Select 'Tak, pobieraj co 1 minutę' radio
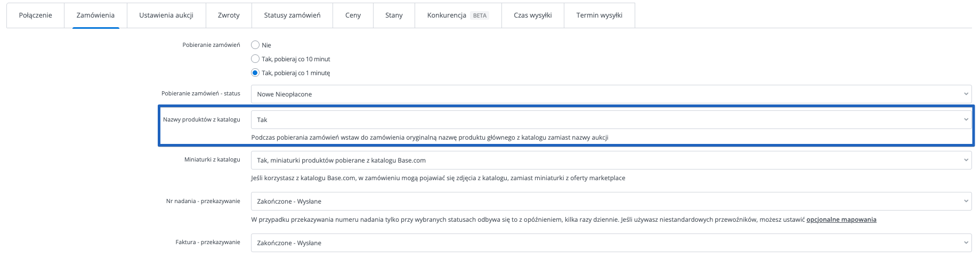 [255, 73]
